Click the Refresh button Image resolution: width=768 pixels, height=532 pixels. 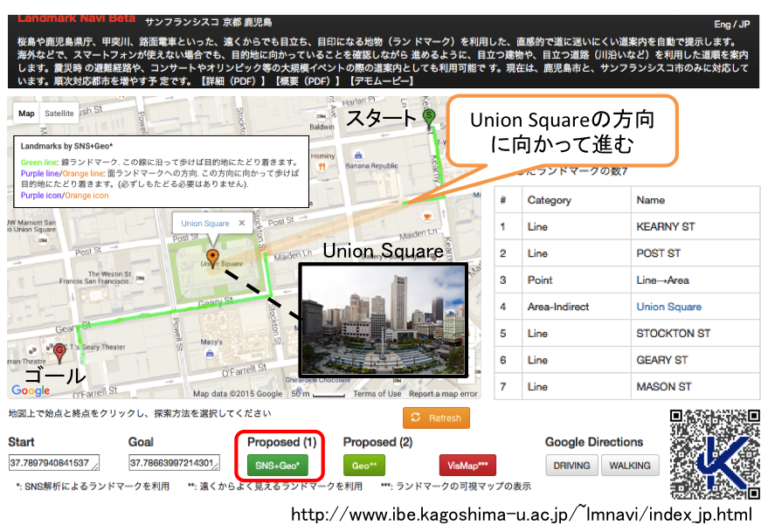436,418
